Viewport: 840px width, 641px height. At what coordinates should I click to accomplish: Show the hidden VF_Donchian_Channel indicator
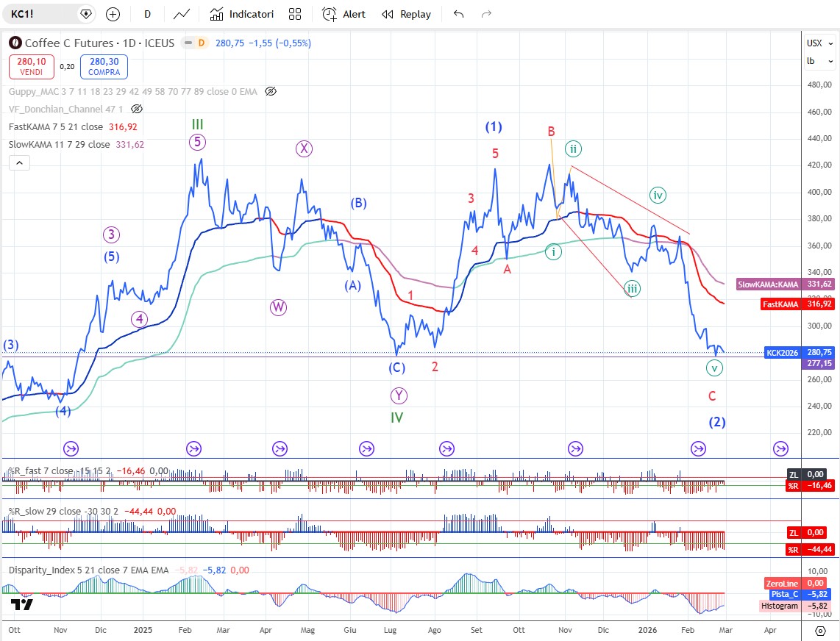tap(136, 109)
